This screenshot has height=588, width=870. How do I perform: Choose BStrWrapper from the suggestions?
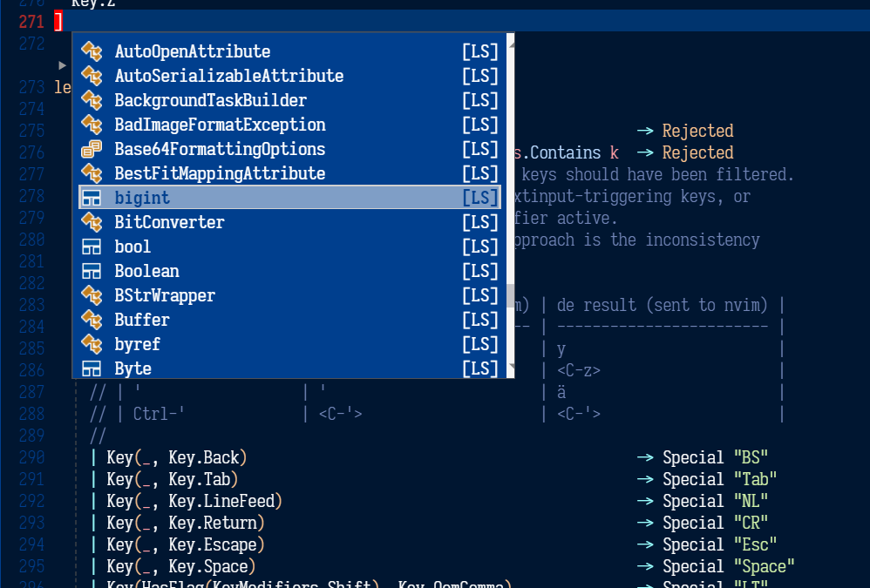coord(165,295)
